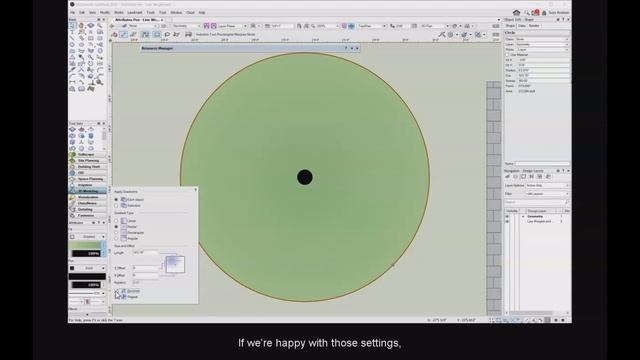Select the Line tool in Basic palette
The image size is (640, 360).
tap(73, 38)
